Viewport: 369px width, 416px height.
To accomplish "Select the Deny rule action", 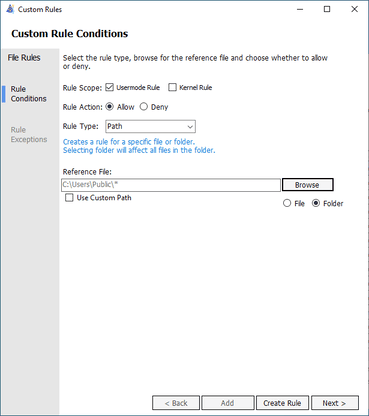I will point(144,107).
